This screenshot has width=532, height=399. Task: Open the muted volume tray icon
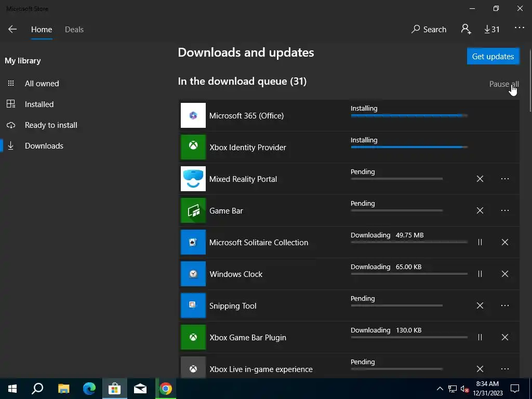point(464,389)
